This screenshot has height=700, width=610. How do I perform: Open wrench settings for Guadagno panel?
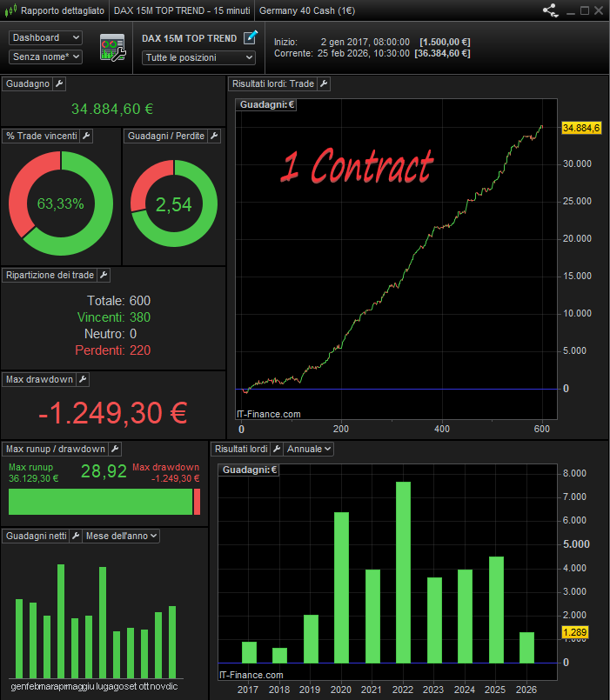coord(59,84)
